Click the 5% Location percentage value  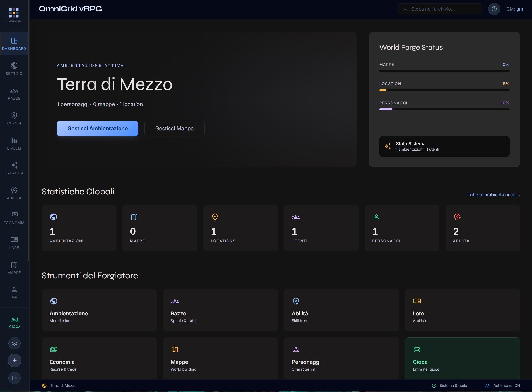pos(506,84)
